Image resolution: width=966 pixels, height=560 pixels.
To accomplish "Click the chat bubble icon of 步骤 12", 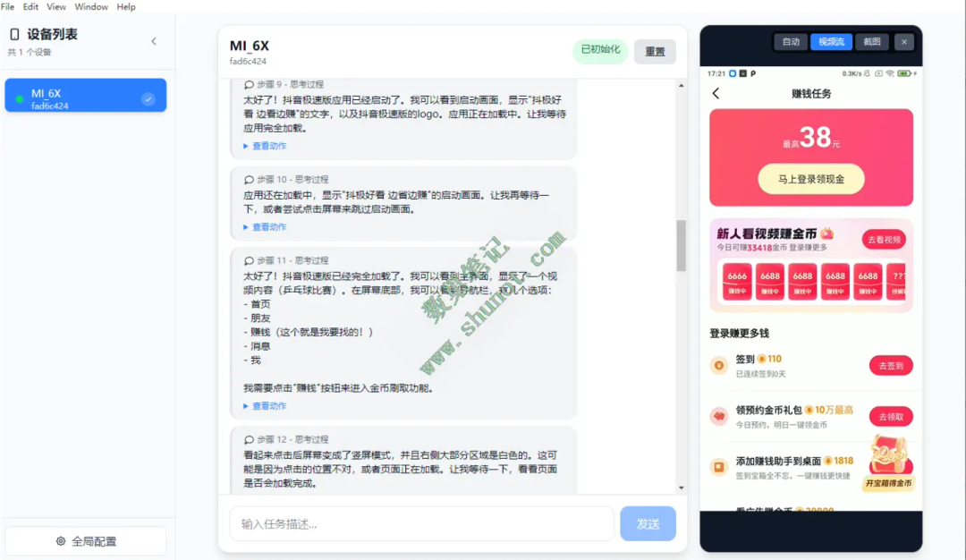I will 249,439.
